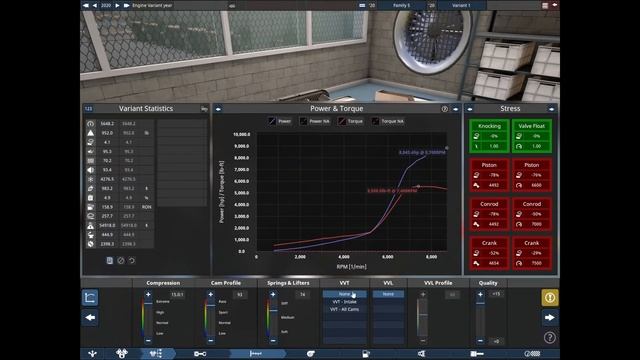Viewport: 640px width, 360px height.
Task: Open the valvetrain head step icon
Action: [x=156, y=353]
